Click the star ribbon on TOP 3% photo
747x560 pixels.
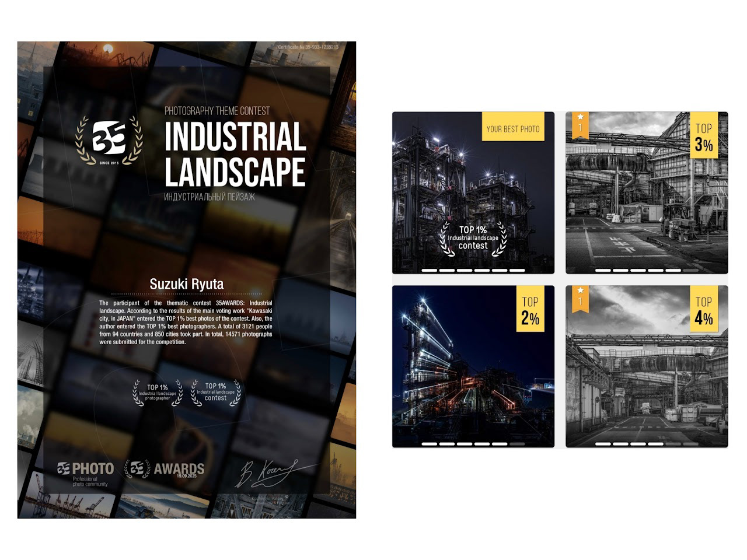click(580, 125)
